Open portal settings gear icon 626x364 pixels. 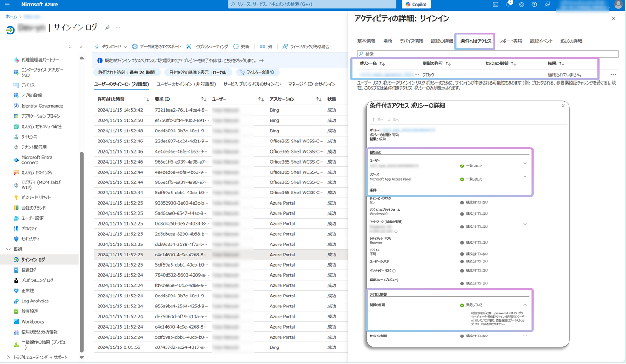[x=521, y=4]
